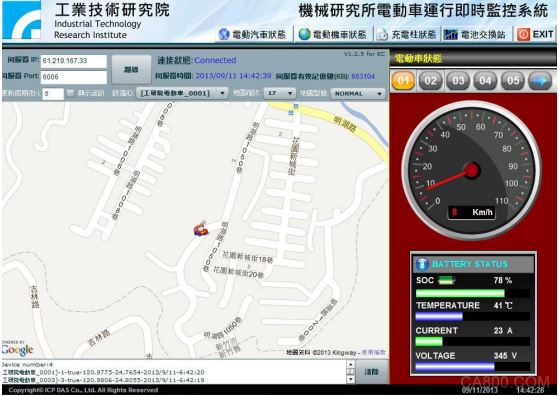Click the server Port field showing 6006
The height and width of the screenshot is (396, 559).
(x=74, y=77)
